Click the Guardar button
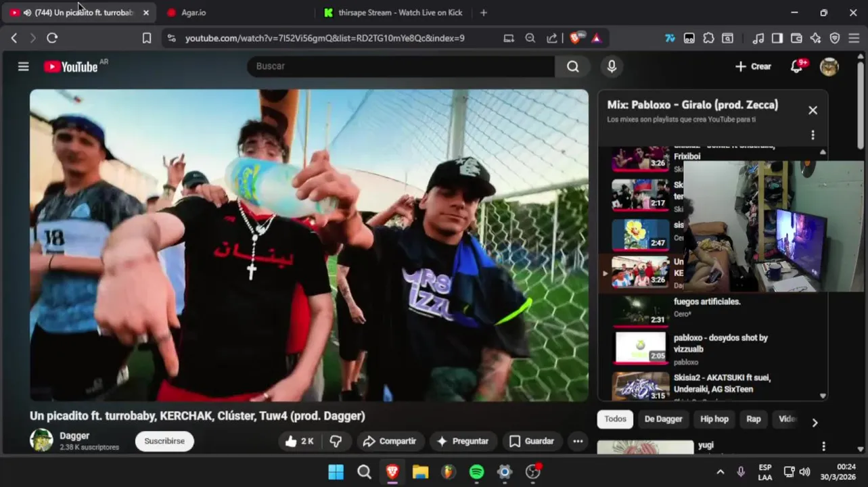Screen dimensions: 868x487 (532, 441)
